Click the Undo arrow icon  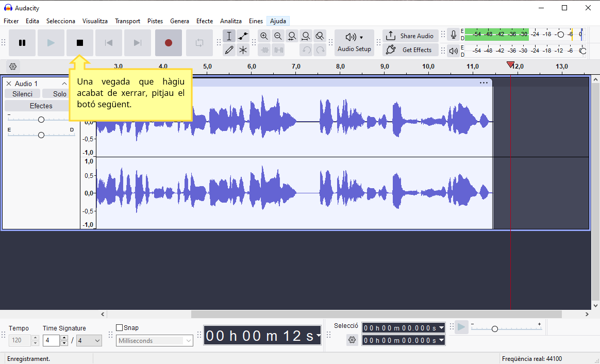click(x=306, y=50)
